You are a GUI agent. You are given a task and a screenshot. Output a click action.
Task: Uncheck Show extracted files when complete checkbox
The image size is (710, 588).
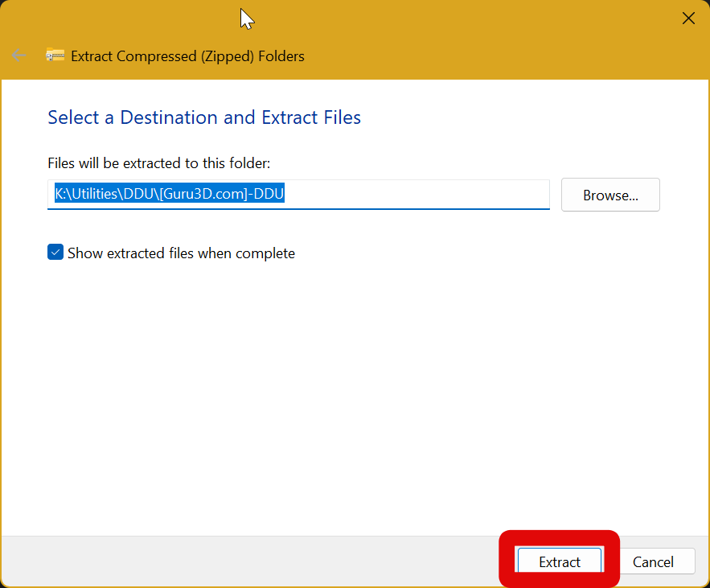coord(55,253)
